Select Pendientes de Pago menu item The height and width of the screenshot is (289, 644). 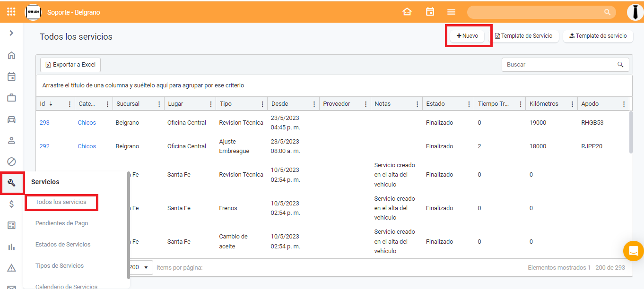pyautogui.click(x=61, y=223)
